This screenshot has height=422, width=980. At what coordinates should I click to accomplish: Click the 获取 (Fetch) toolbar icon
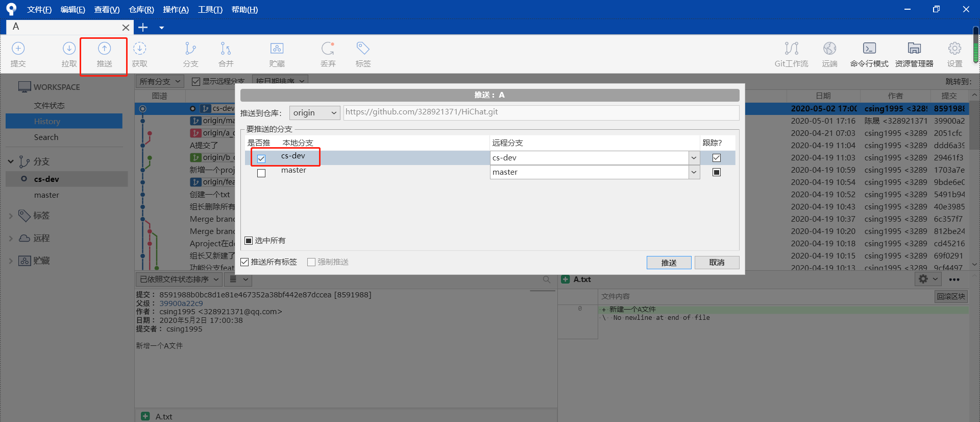[x=139, y=49]
